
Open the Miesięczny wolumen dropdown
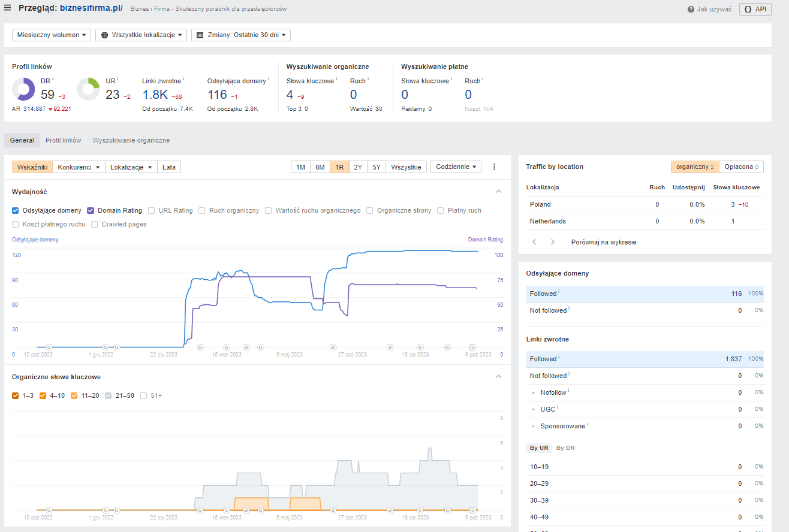point(51,35)
